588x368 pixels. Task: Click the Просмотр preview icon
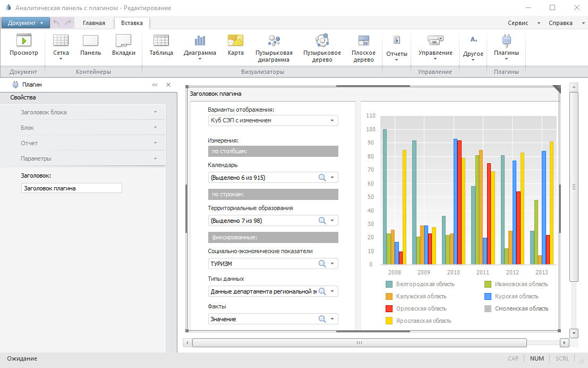pos(24,41)
